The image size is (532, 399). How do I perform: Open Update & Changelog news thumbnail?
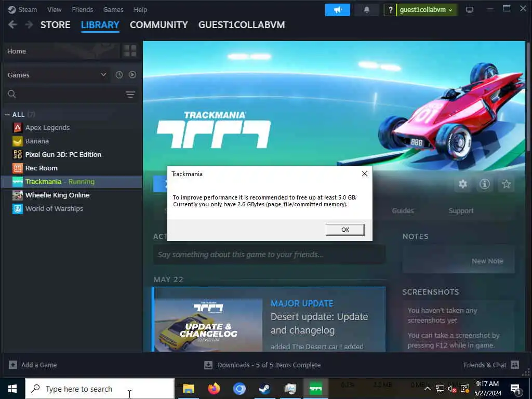tap(208, 325)
